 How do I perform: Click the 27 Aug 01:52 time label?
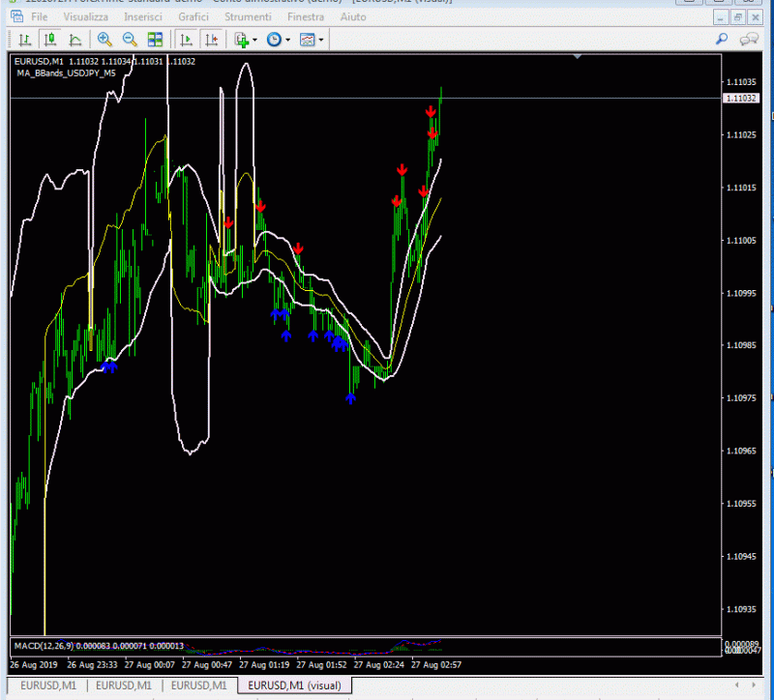(321, 664)
